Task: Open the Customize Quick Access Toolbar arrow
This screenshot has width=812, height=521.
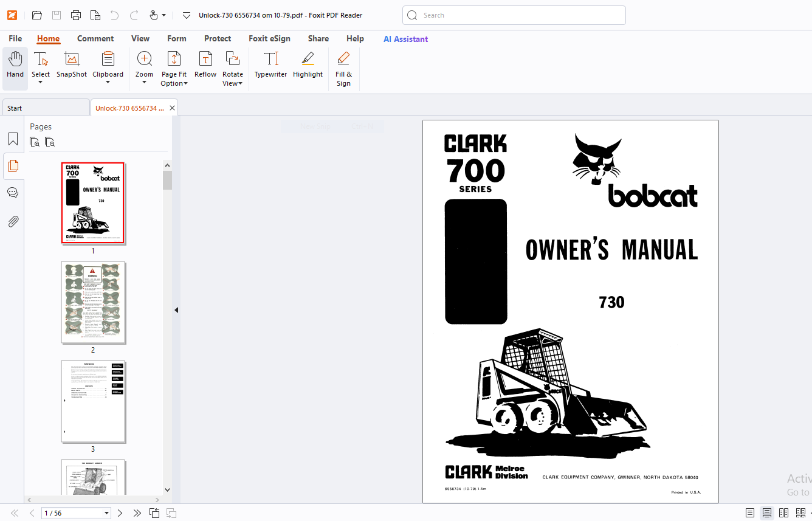Action: pos(187,15)
